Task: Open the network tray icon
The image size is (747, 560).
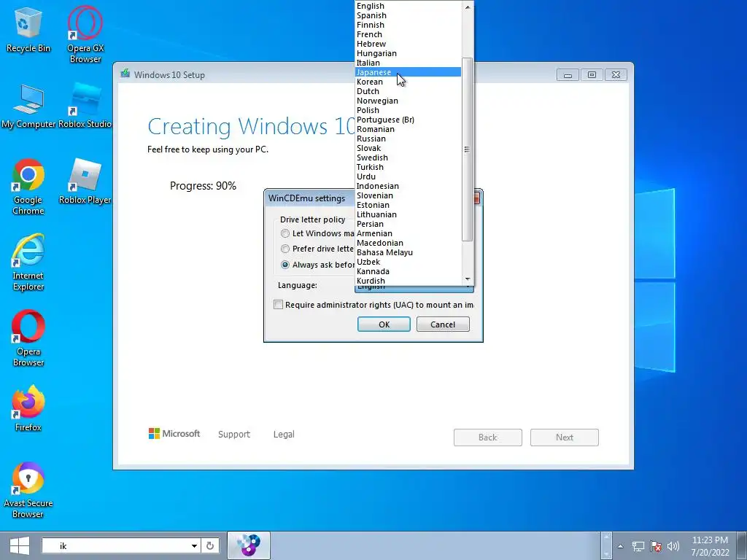Action: (x=638, y=546)
